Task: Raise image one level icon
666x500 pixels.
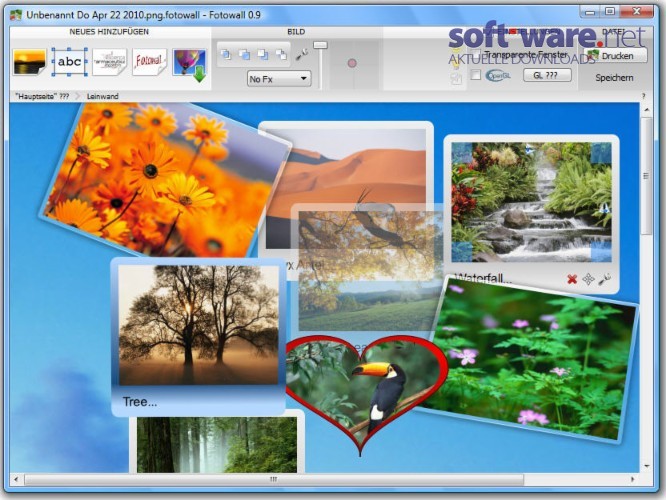Action: click(x=244, y=54)
